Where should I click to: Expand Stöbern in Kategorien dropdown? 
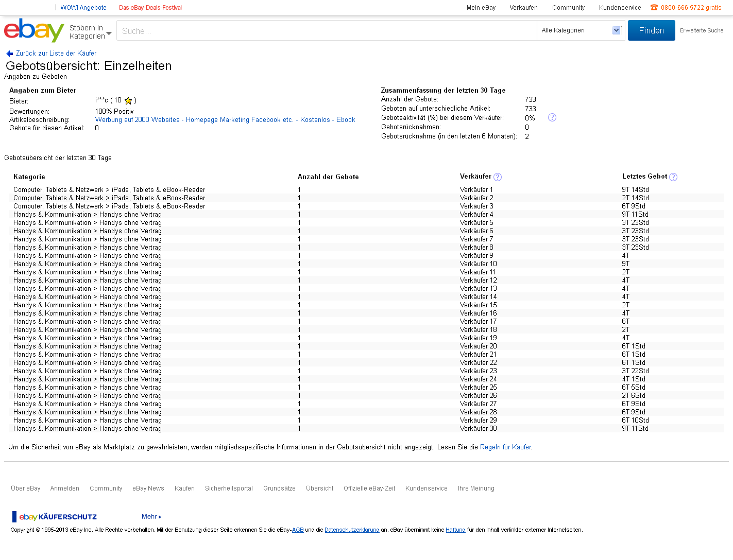90,32
